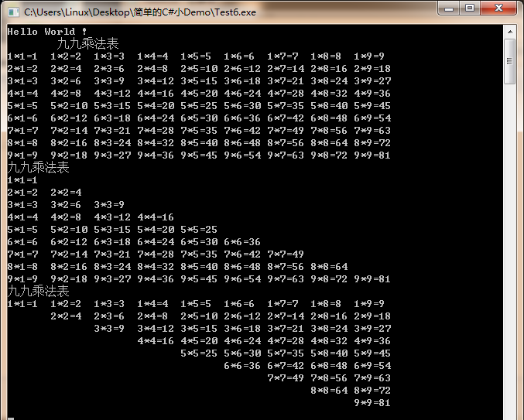Click '8*2=16' in the full square table
The height and width of the screenshot is (420, 524).
coord(69,143)
